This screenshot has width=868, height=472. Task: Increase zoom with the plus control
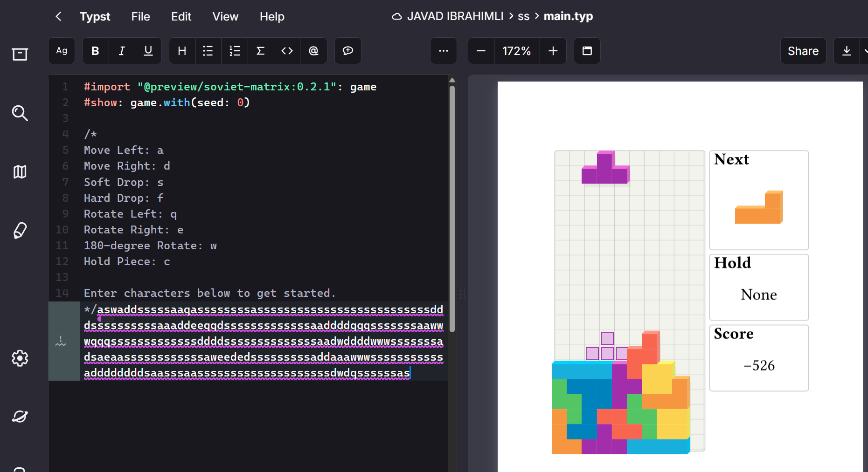point(553,51)
